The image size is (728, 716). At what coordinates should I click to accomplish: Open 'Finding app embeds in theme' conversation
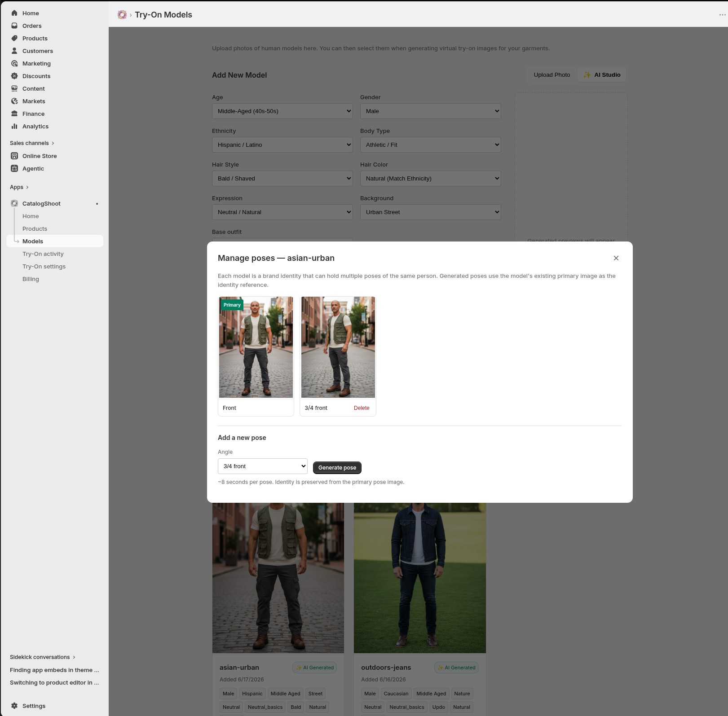coord(54,670)
